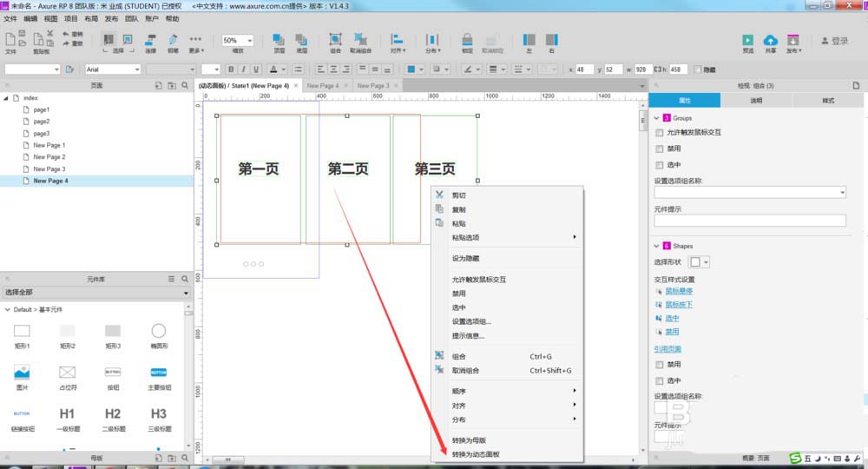This screenshot has width=868, height=469.
Task: Click the 引用页面 link
Action: 667,349
